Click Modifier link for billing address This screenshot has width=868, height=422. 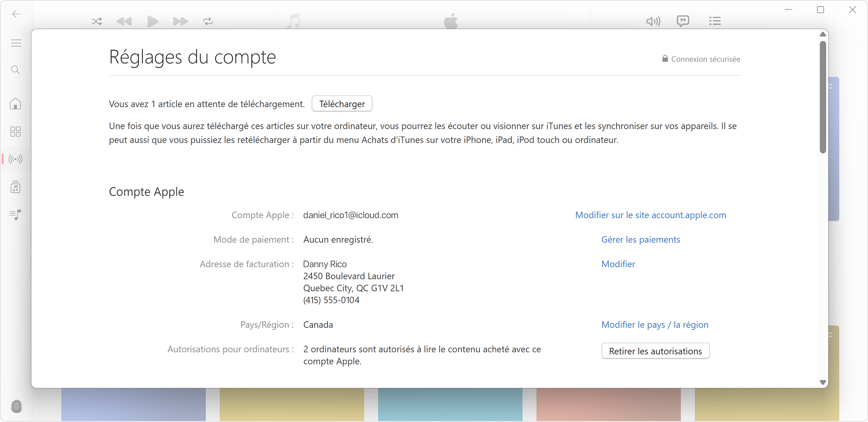(618, 264)
